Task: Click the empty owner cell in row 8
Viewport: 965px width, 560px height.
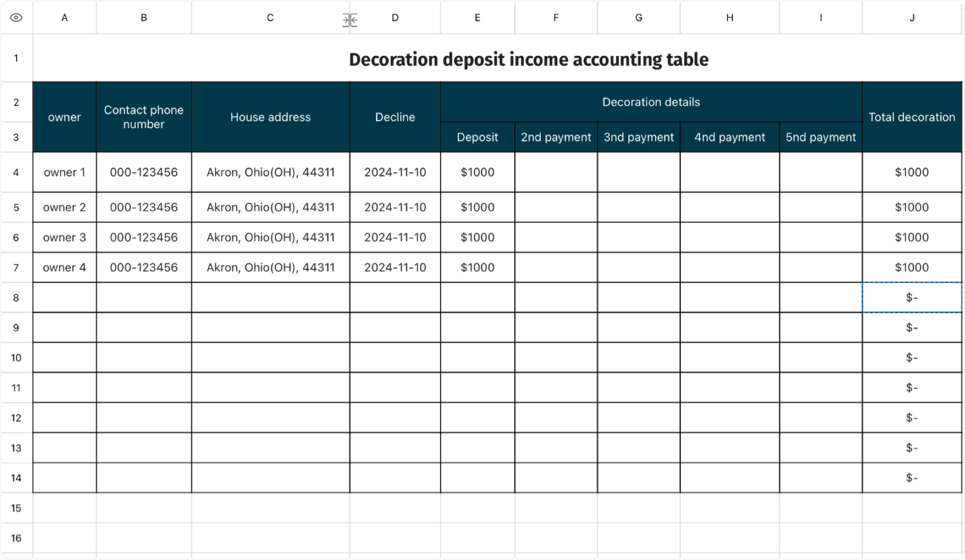Action: 65,298
